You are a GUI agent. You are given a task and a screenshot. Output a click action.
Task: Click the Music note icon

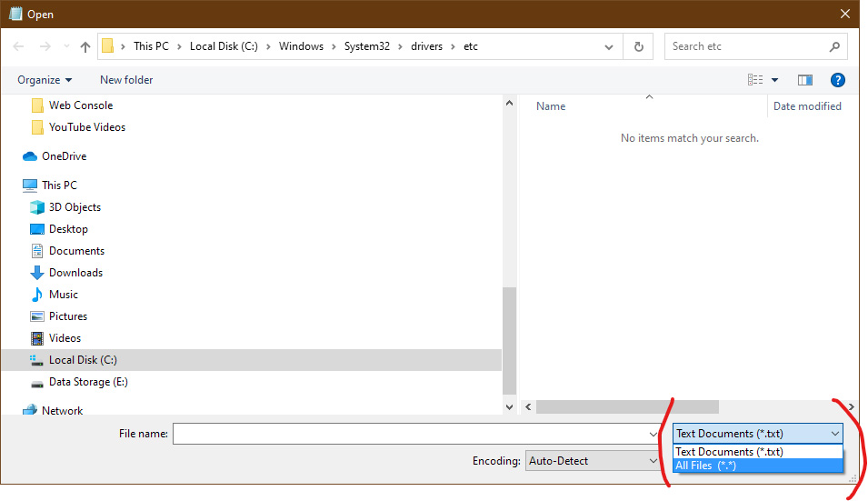37,295
